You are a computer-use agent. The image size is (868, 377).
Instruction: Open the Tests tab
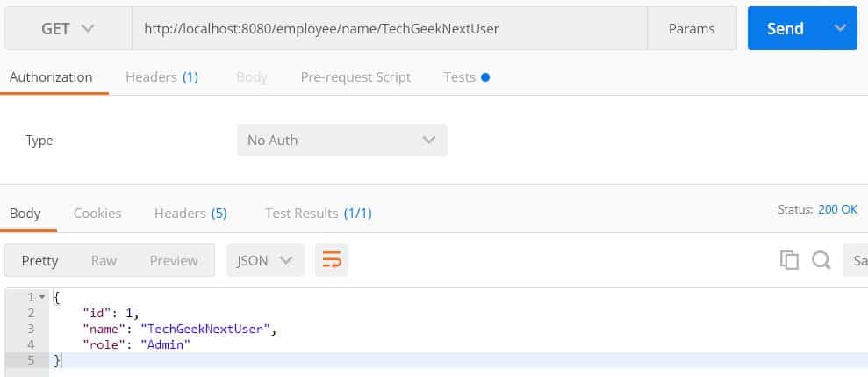466,77
